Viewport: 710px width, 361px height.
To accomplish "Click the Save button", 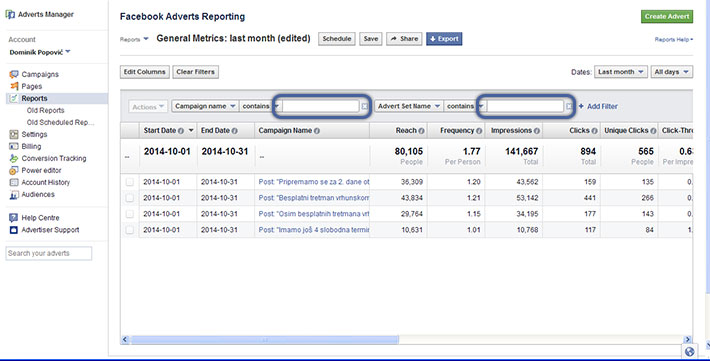I will 371,39.
